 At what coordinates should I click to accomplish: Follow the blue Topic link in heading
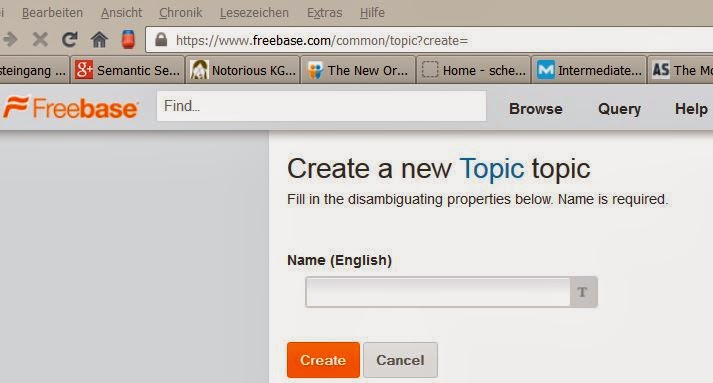[492, 169]
